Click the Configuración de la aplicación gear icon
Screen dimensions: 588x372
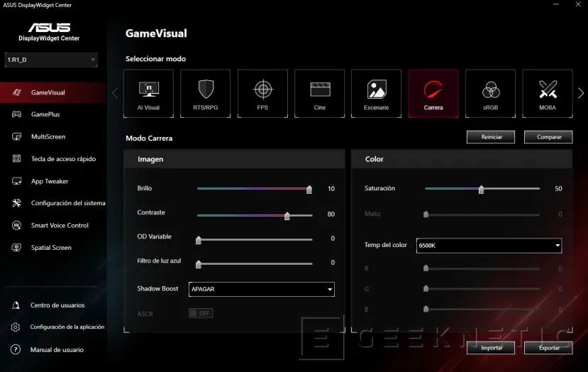click(16, 327)
